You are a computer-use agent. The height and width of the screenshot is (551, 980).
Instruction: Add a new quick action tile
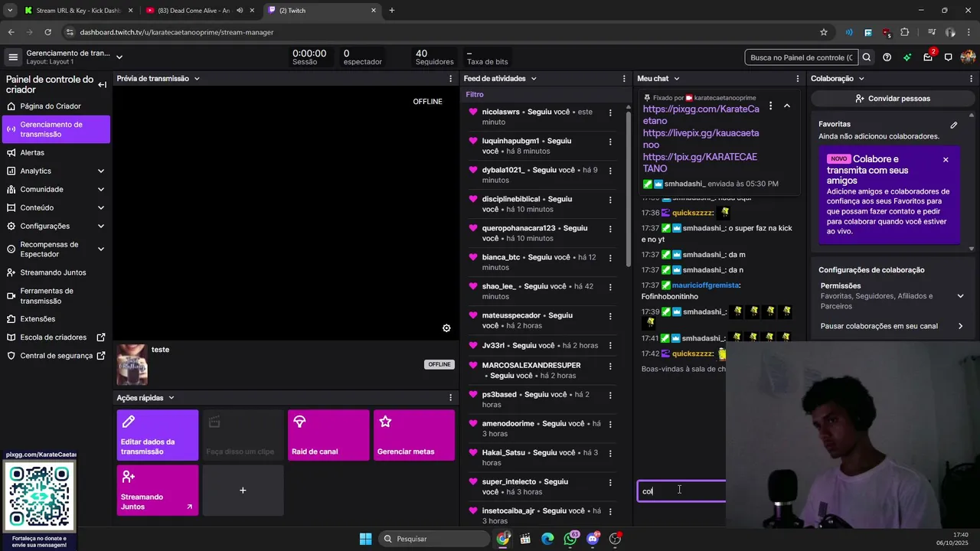tap(243, 490)
